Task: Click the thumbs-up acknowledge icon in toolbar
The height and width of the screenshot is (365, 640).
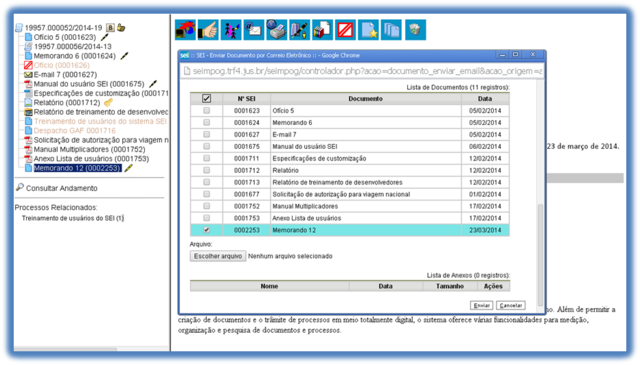Action: 208,30
